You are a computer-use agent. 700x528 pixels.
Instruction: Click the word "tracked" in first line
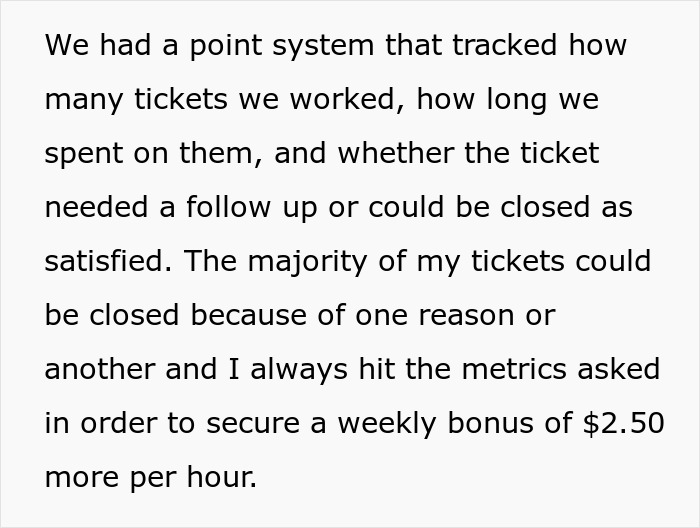tap(504, 45)
